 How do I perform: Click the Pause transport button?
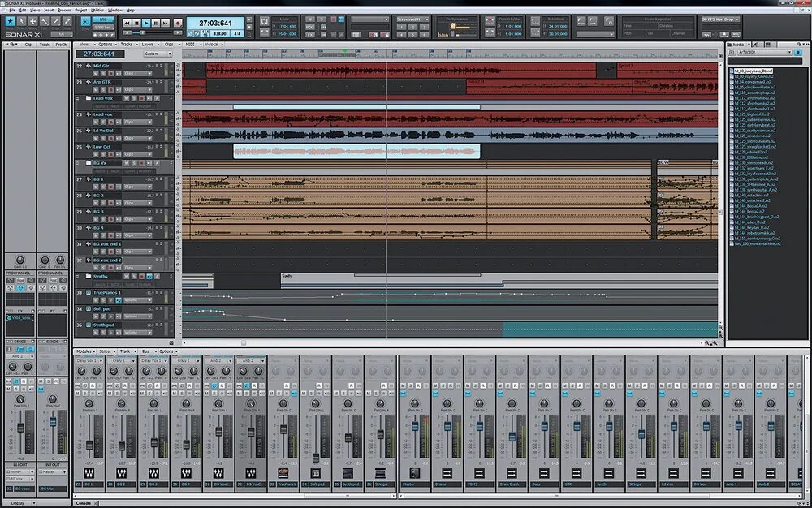[x=156, y=24]
